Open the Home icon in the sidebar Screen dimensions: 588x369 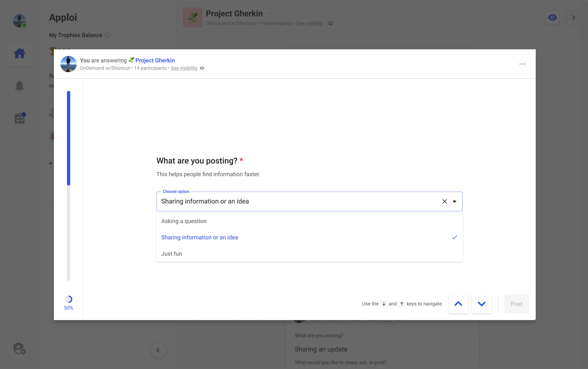pos(20,53)
